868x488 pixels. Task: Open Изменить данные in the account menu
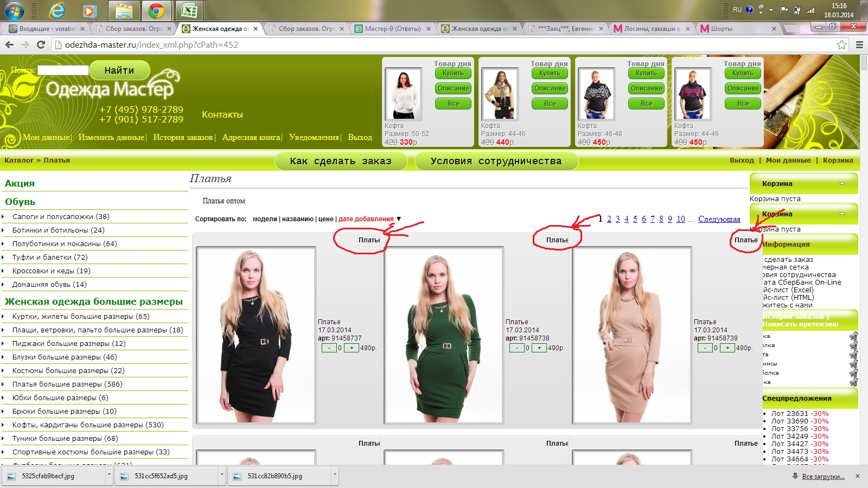tap(111, 137)
